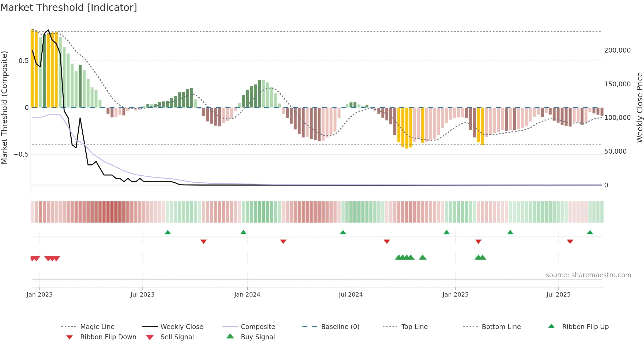
Task: Click the '−0.5' left axis tick label
Action: pos(21,154)
